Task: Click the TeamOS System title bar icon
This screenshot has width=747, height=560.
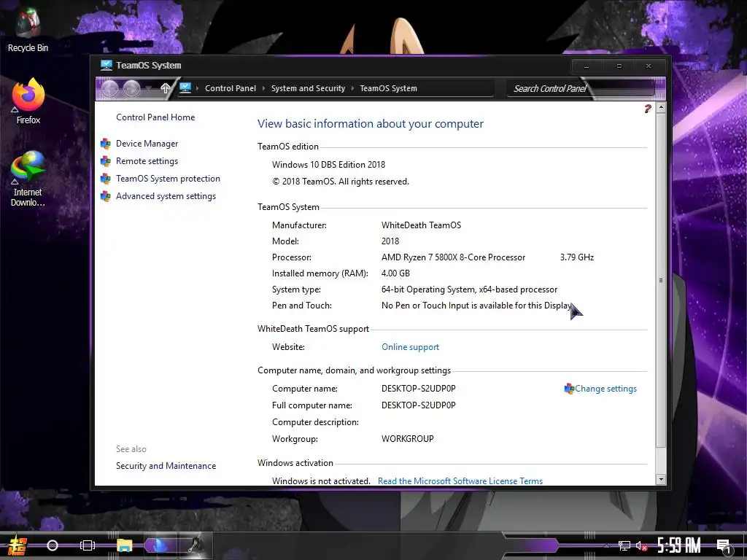Action: [x=107, y=65]
